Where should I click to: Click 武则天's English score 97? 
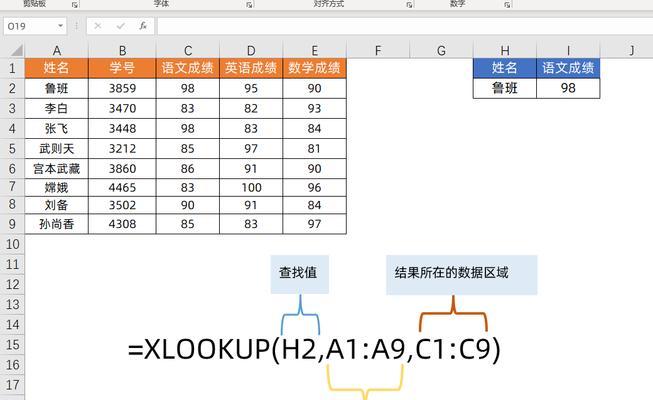click(x=251, y=148)
